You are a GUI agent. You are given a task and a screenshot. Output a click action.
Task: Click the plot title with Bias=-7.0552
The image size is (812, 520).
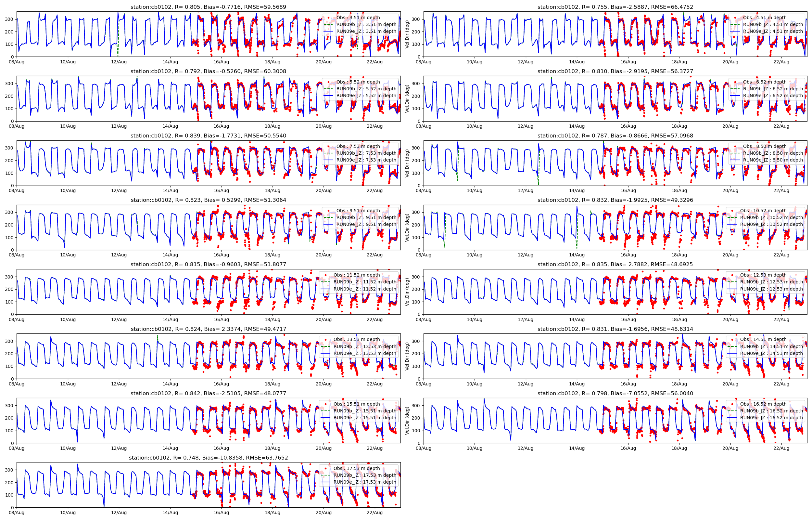(615, 393)
